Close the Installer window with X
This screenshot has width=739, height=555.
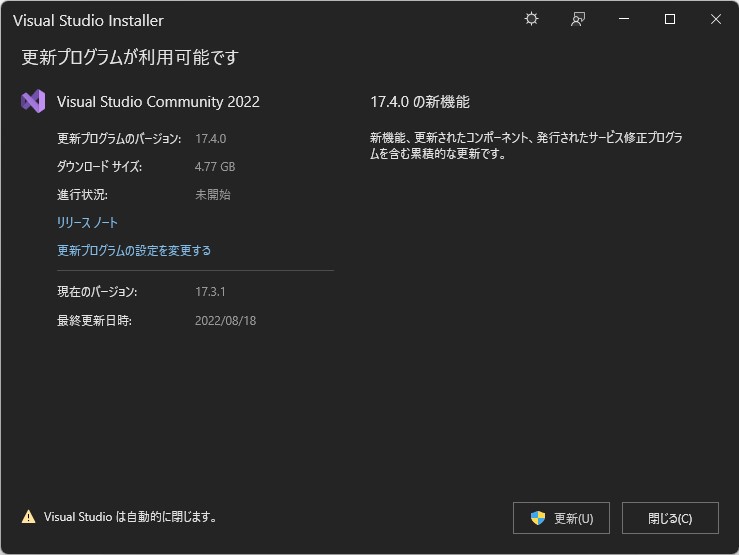[x=715, y=19]
